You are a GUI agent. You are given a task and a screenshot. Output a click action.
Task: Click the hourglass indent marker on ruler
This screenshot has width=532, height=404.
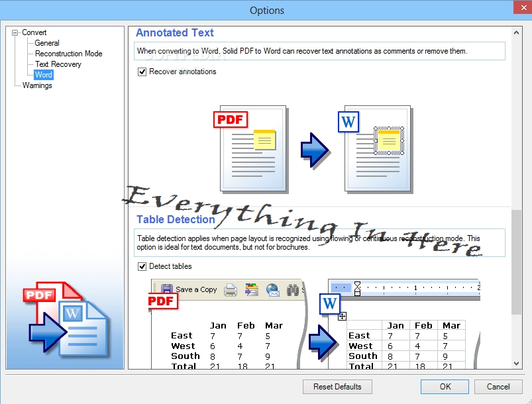point(357,288)
